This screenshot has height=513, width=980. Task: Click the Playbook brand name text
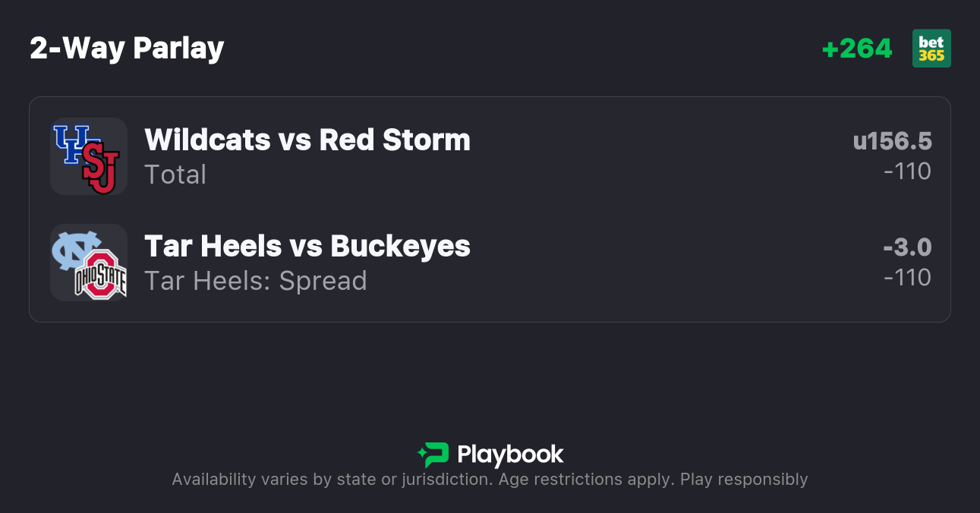[510, 455]
